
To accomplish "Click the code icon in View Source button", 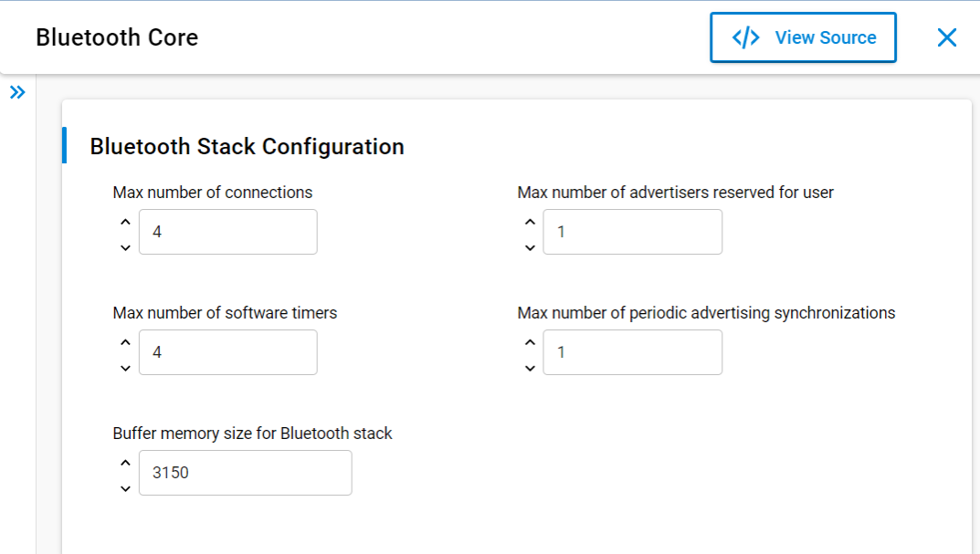I will pos(745,37).
